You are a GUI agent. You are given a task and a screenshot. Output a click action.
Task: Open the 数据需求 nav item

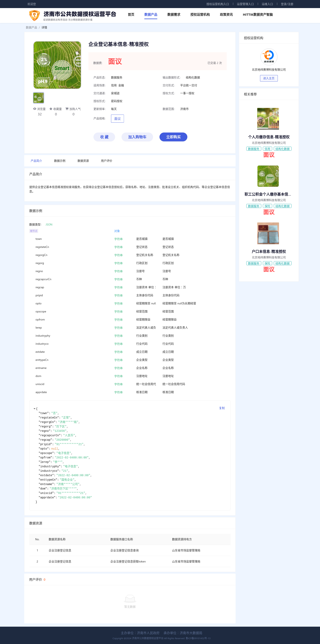coord(174,15)
